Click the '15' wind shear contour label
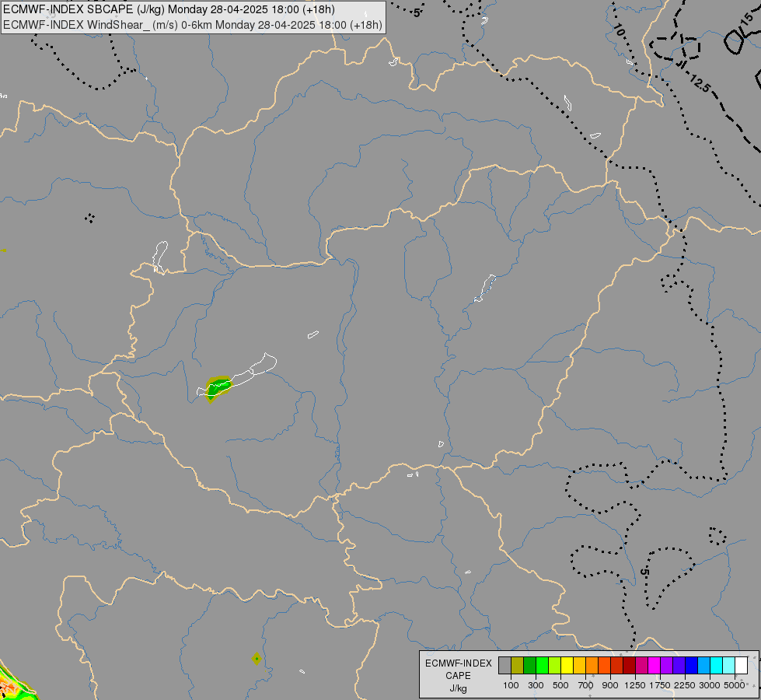The width and height of the screenshot is (761, 700). pyautogui.click(x=748, y=20)
